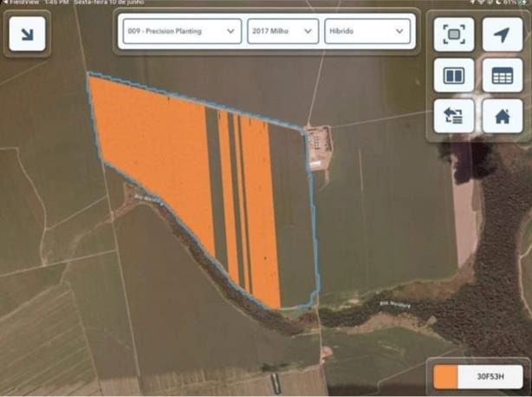532x397 pixels.
Task: Go to the home screen icon
Action: point(502,115)
